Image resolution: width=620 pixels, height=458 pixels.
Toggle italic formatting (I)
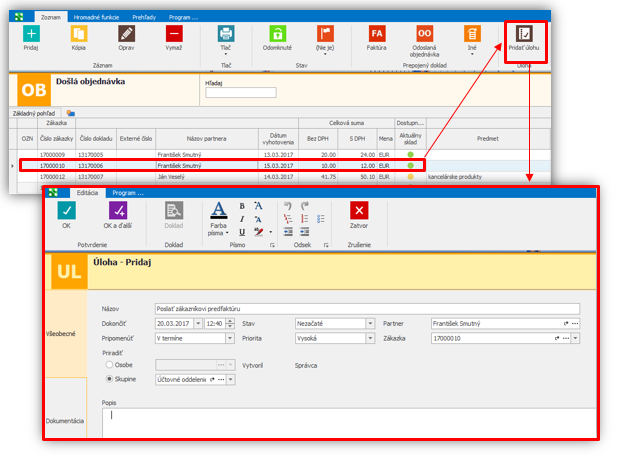242,219
